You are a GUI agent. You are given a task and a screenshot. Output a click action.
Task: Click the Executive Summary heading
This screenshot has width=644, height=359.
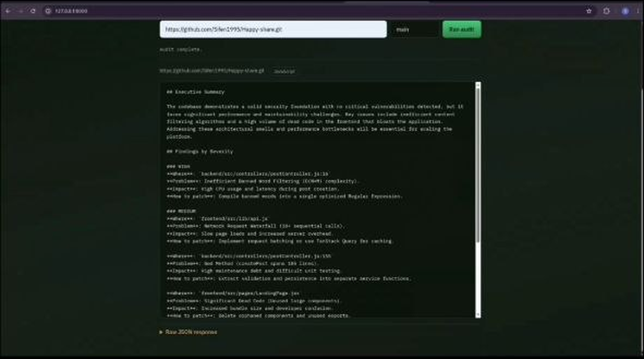[195, 92]
